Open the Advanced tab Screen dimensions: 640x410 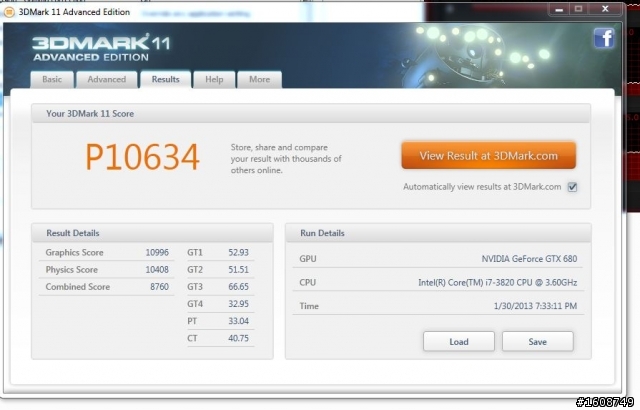coord(107,80)
